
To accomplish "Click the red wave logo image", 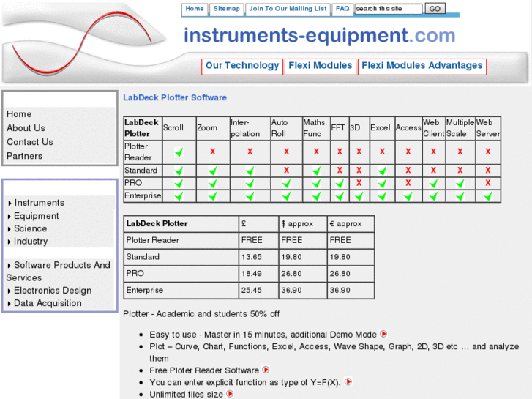I will [x=83, y=42].
